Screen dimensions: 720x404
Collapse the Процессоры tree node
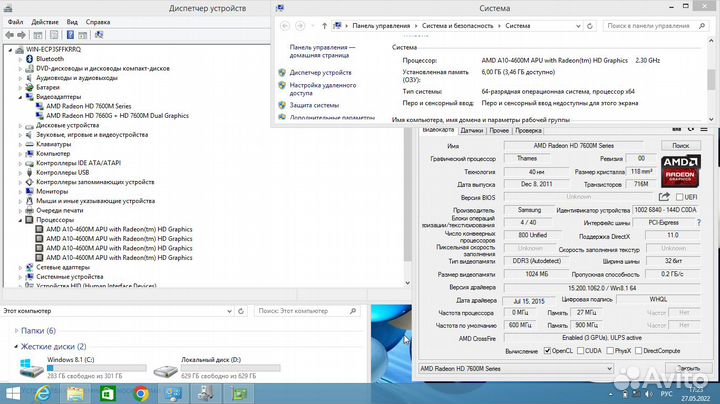(x=21, y=220)
